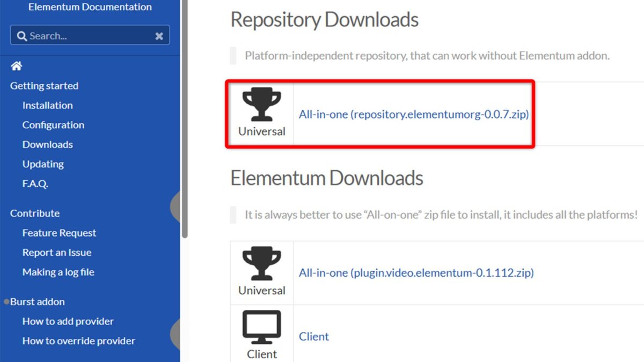This screenshot has width=644, height=362.
Task: Go to the Installation page
Action: (x=47, y=105)
